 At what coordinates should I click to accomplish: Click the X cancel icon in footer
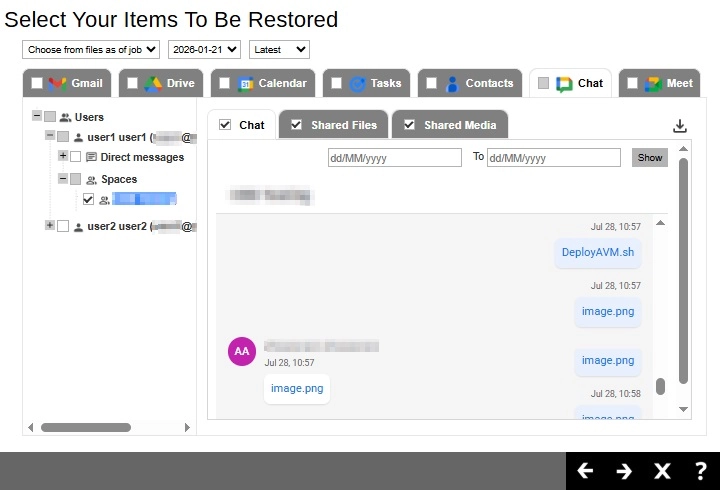click(x=662, y=471)
